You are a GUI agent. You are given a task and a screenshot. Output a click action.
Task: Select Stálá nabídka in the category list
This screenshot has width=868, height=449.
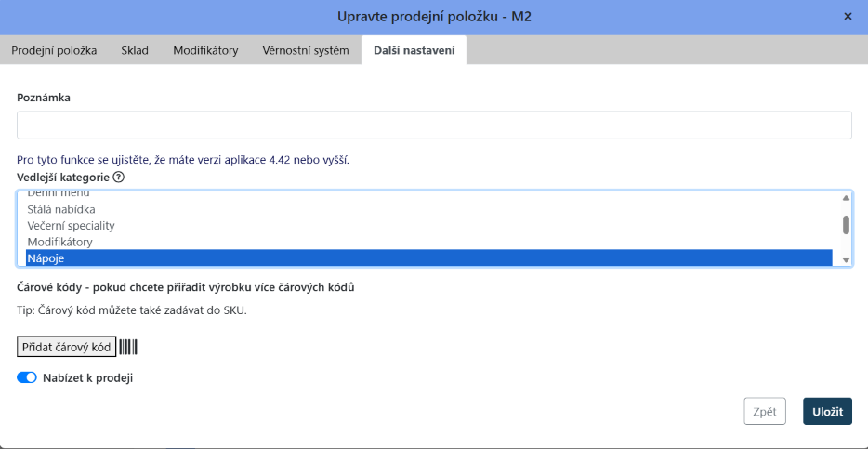[61, 209]
